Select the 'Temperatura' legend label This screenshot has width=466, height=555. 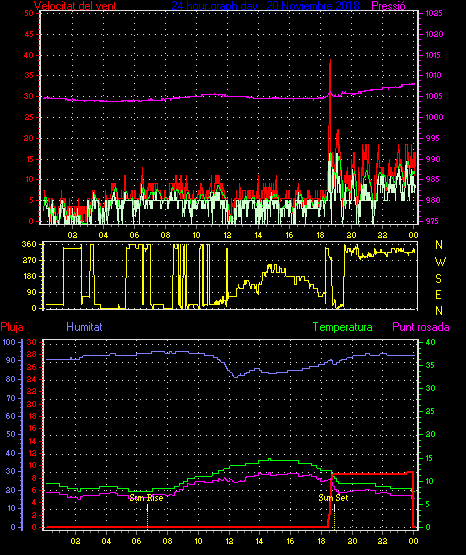coord(342,327)
